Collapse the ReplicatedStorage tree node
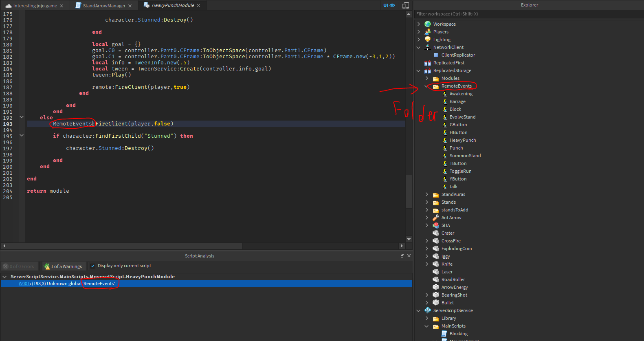The height and width of the screenshot is (341, 644). [x=418, y=70]
